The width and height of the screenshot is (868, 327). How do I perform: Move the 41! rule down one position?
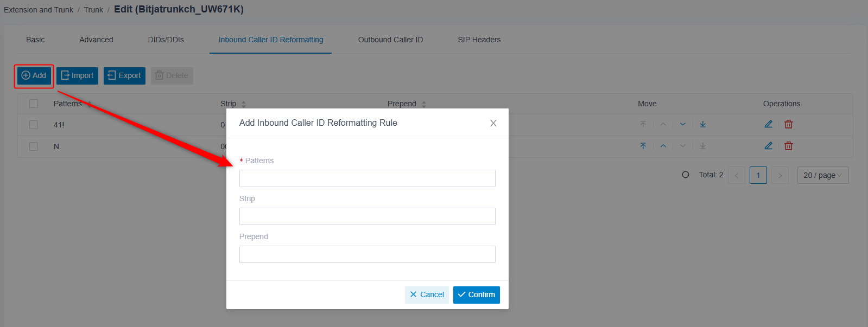[683, 124]
